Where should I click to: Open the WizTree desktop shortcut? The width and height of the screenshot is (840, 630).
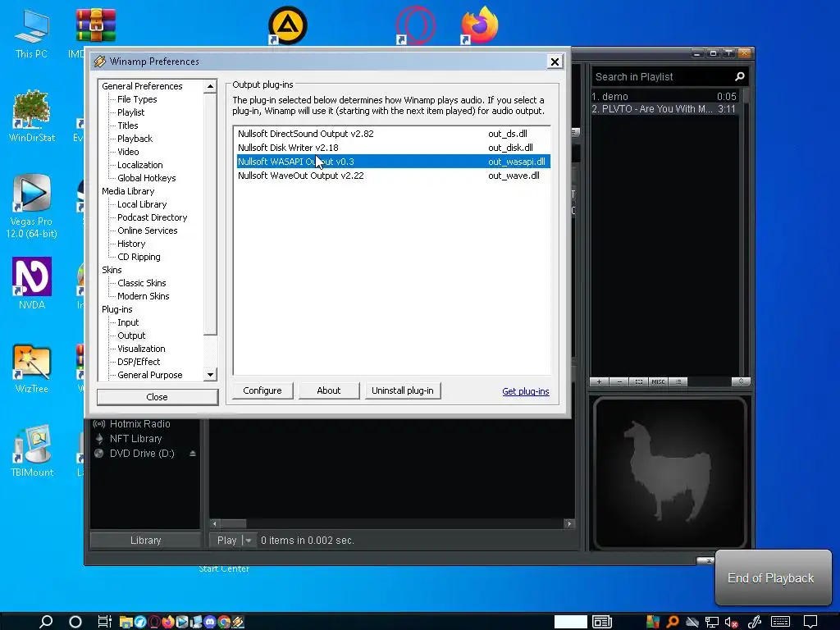coord(32,368)
